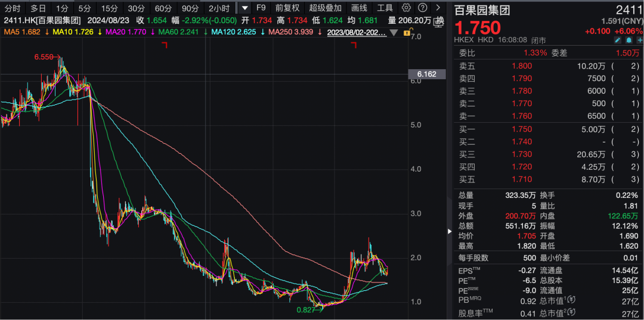Toggle 超级叠加 overlay option
The height and width of the screenshot is (320, 644).
(x=326, y=8)
